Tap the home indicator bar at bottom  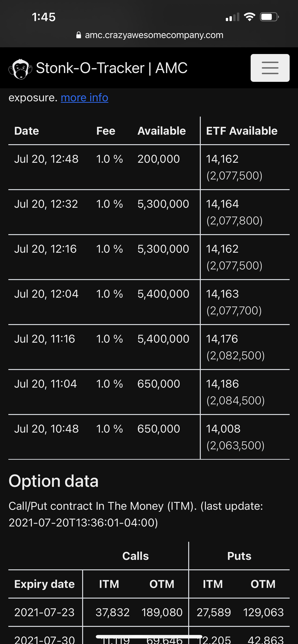[x=149, y=637]
